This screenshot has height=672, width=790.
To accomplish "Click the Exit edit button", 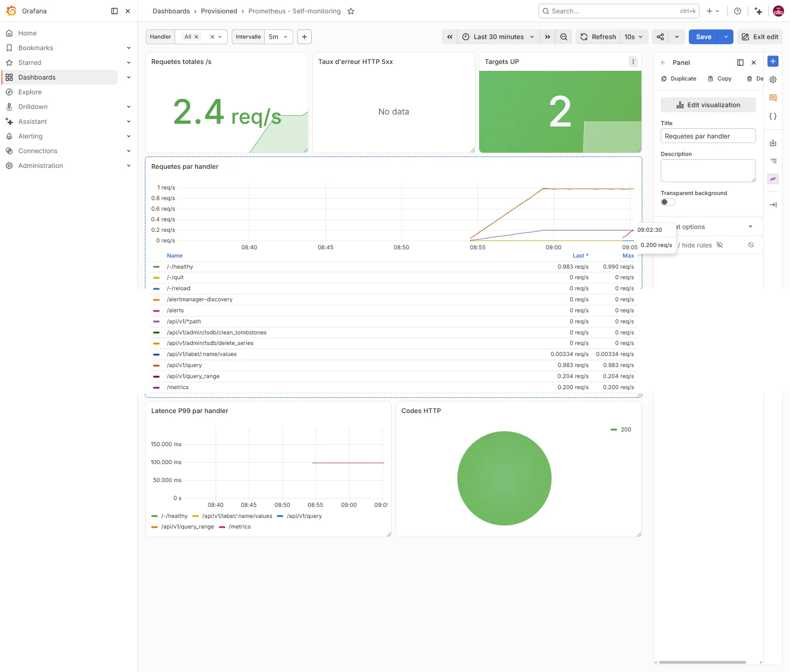I will 760,37.
